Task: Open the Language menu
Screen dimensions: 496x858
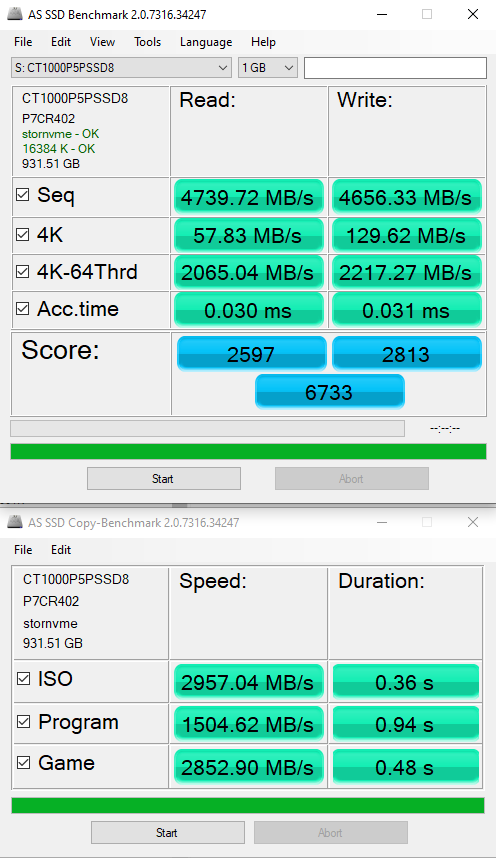Action: click(206, 42)
